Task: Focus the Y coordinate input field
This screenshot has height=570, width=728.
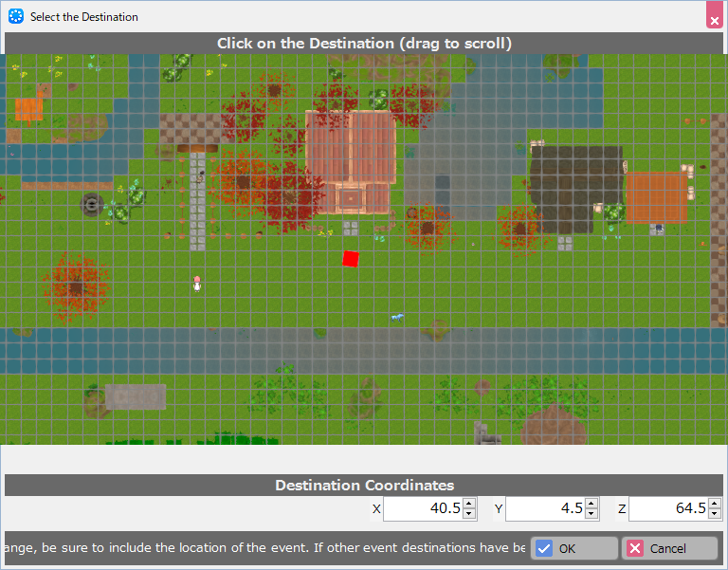Action: (545, 509)
